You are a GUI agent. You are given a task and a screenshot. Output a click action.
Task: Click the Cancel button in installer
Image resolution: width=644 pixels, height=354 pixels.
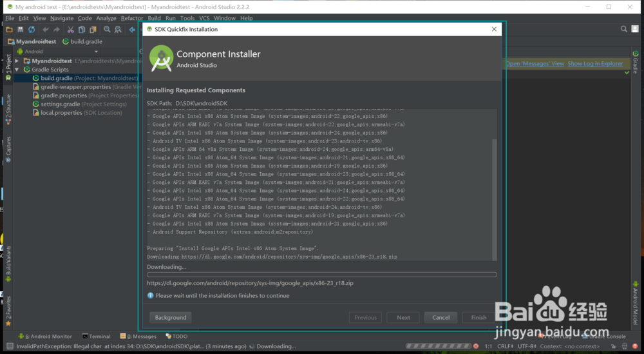coord(440,317)
